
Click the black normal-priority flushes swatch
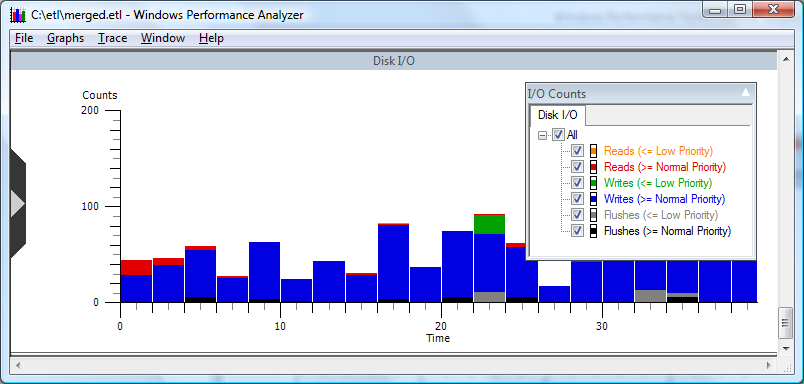[x=593, y=230]
